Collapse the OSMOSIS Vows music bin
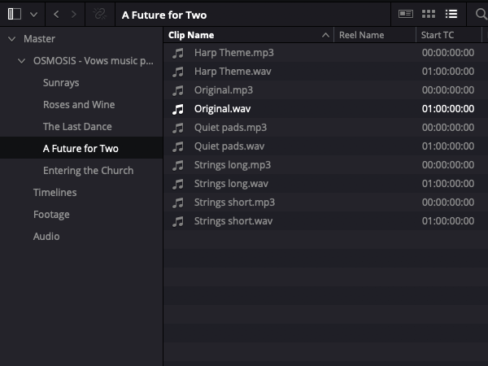 (21, 61)
